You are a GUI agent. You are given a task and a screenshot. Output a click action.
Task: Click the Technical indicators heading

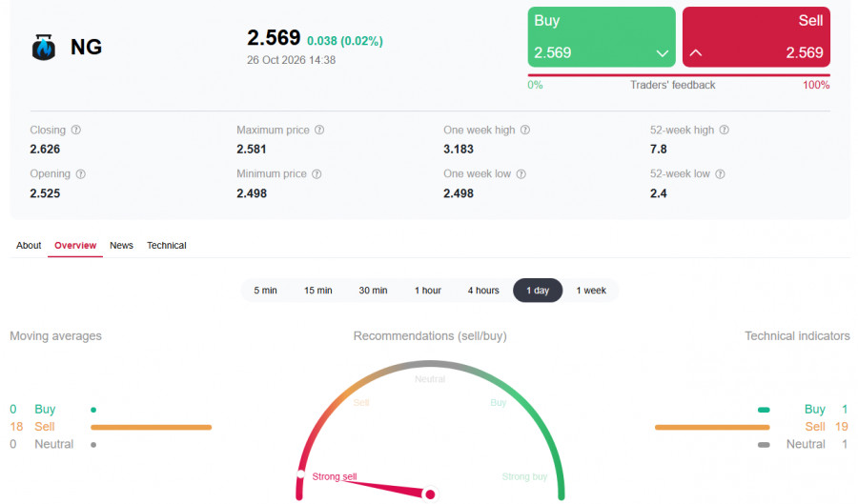(x=797, y=336)
